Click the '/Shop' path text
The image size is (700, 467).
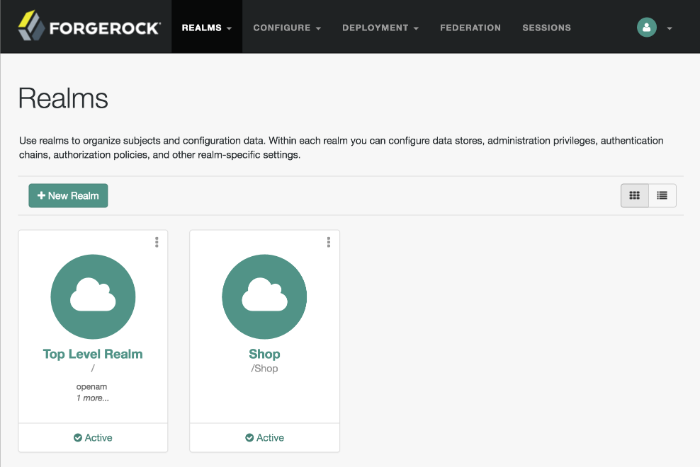(264, 368)
